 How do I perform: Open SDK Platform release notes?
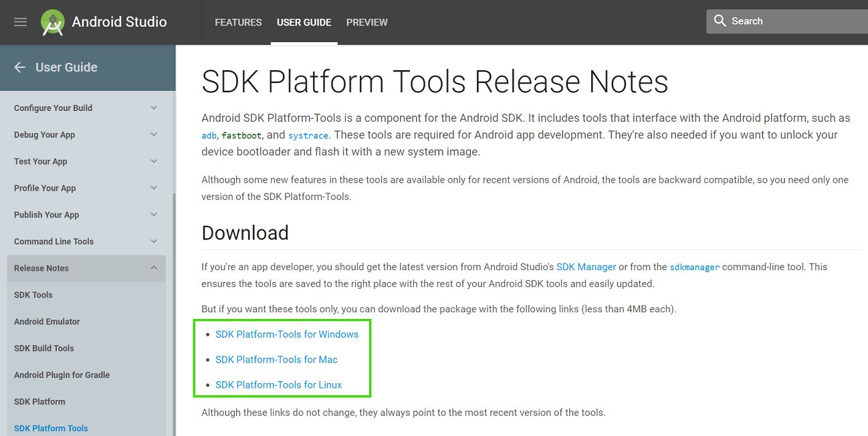tap(40, 402)
